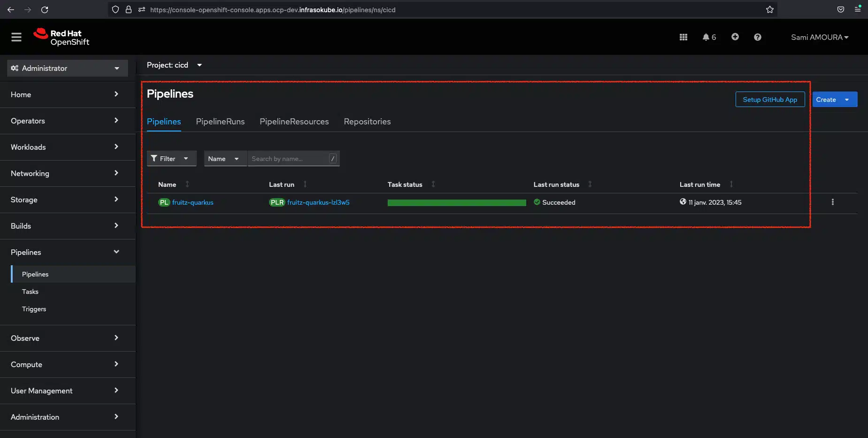Click the plus quick-add icon
868x438 pixels.
tap(735, 37)
